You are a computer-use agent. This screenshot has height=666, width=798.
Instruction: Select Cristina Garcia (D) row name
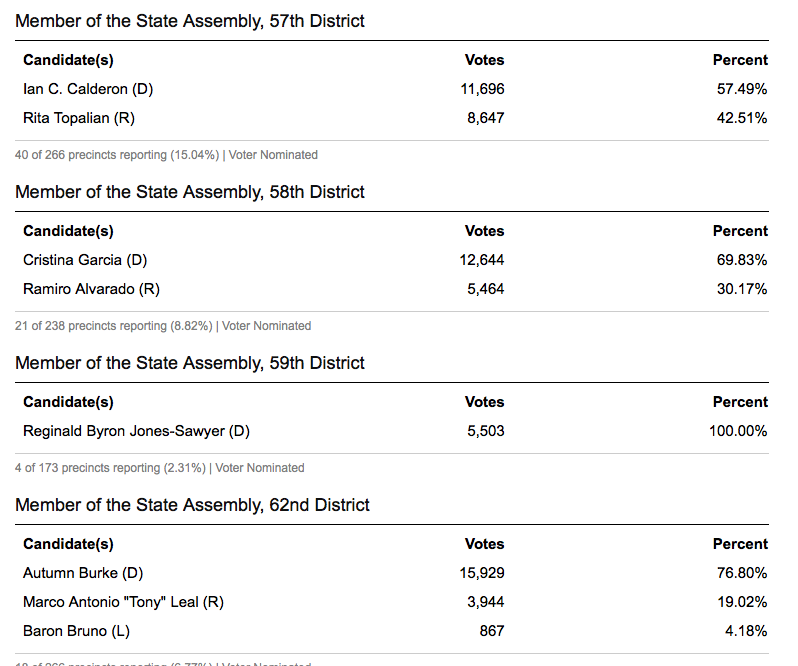(x=85, y=260)
